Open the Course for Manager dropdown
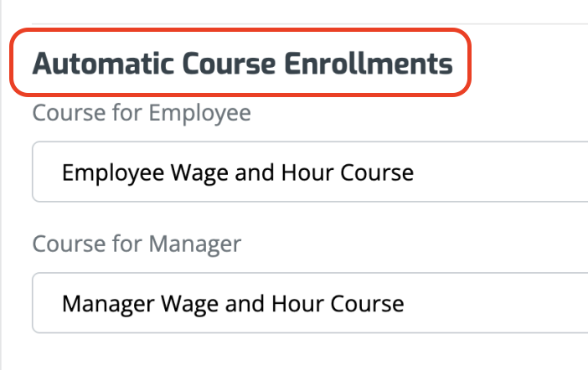Image resolution: width=588 pixels, height=370 pixels. (x=310, y=302)
